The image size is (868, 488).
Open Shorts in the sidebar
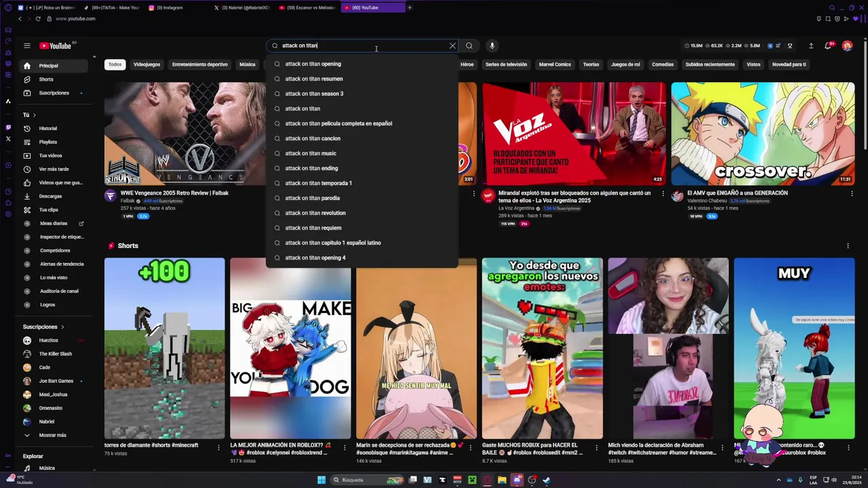[x=54, y=79]
